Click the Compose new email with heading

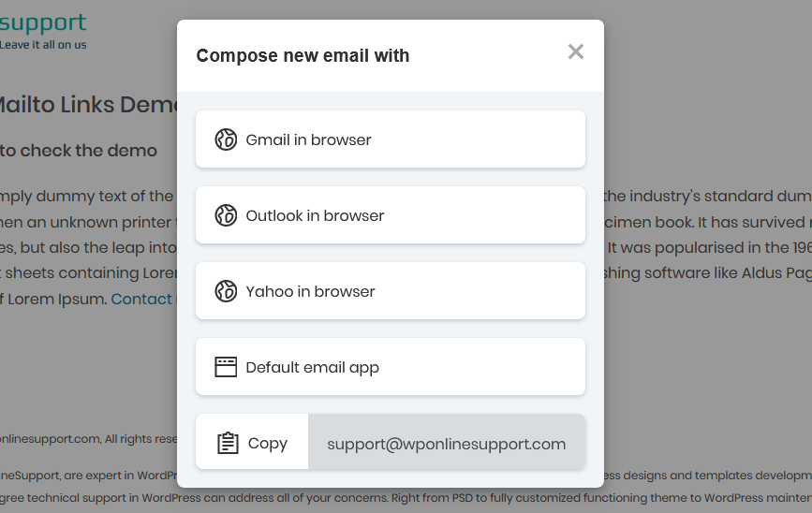[303, 55]
